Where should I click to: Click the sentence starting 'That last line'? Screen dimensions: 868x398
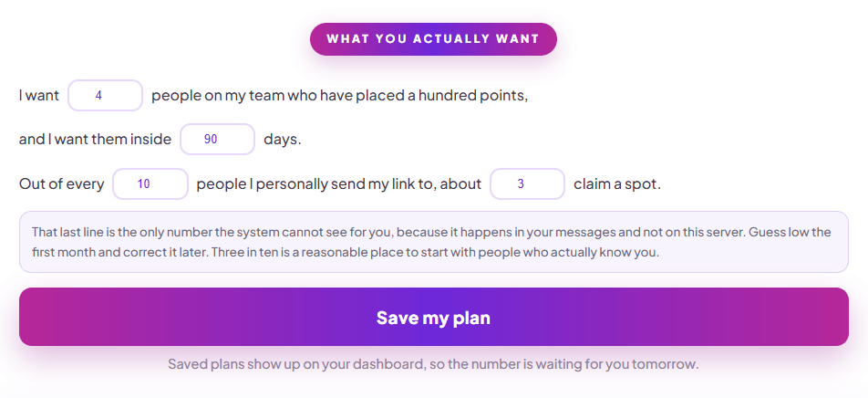[x=388, y=232]
